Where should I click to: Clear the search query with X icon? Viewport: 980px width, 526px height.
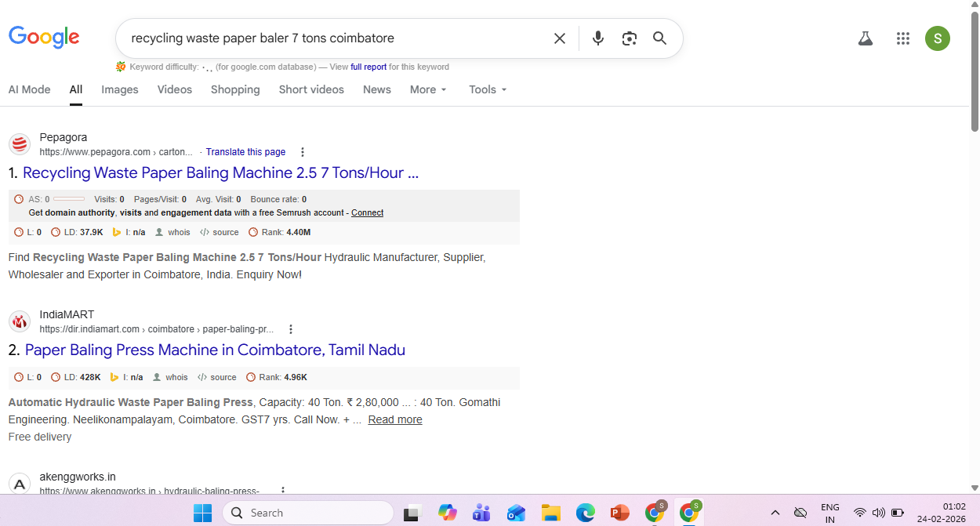(560, 38)
